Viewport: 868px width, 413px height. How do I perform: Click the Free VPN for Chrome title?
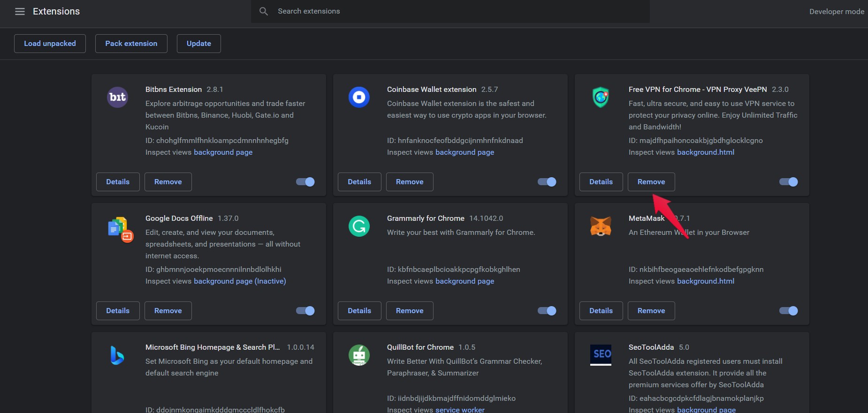(x=698, y=90)
